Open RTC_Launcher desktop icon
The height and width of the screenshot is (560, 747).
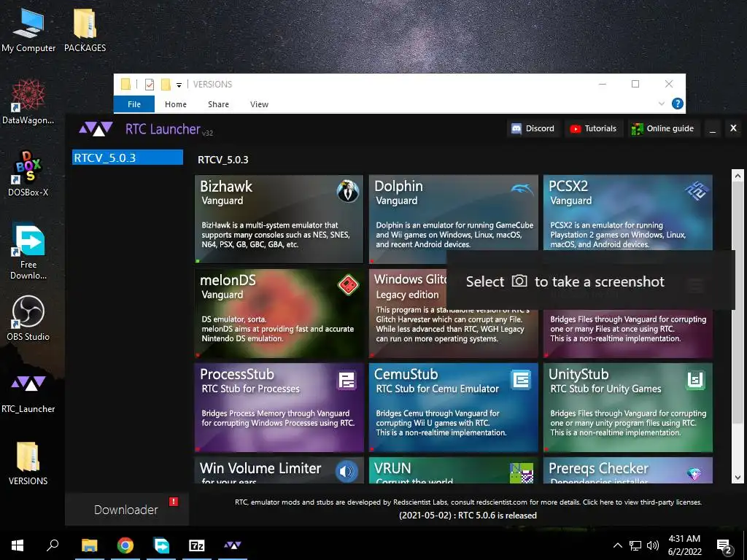[x=28, y=393]
